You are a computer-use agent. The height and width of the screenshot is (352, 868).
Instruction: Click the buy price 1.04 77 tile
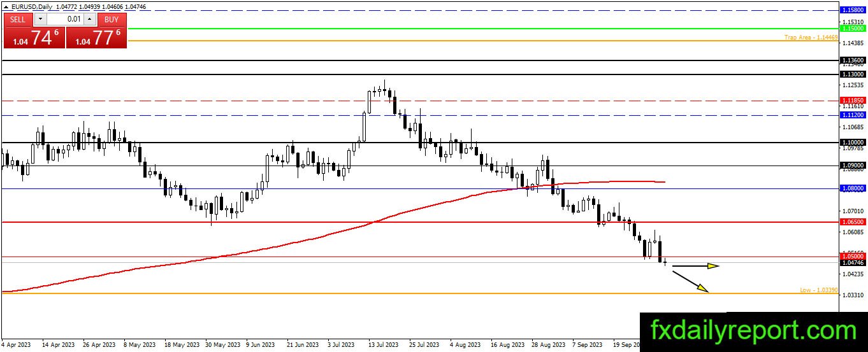pyautogui.click(x=96, y=38)
